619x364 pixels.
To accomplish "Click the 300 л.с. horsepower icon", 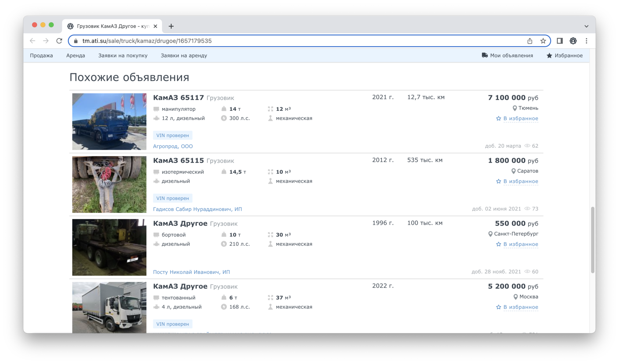I will pyautogui.click(x=224, y=118).
